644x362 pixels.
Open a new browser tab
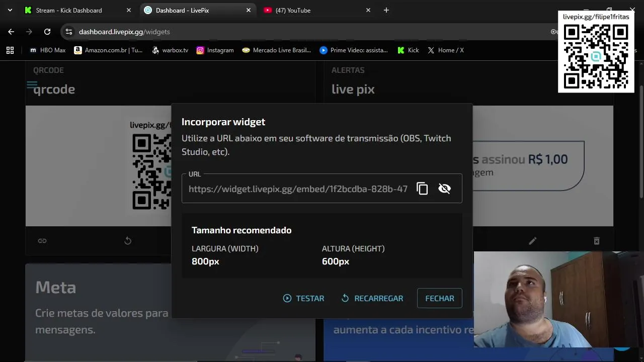(386, 10)
